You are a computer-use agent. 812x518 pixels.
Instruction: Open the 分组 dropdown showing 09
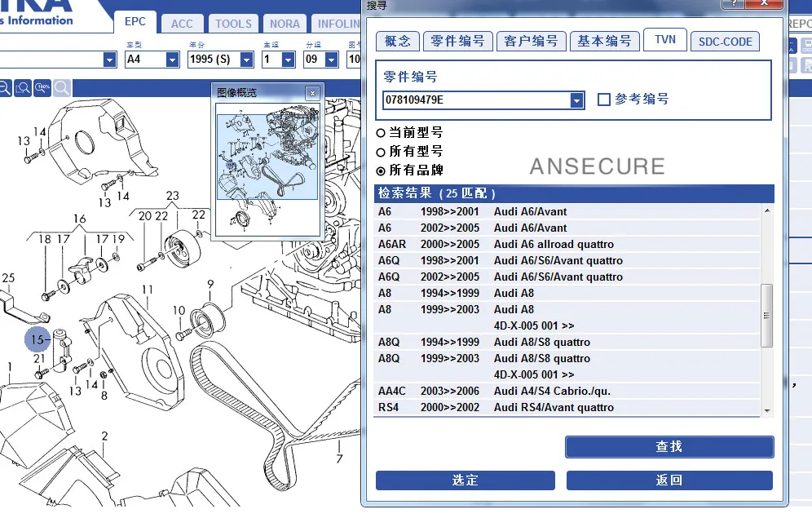(332, 60)
